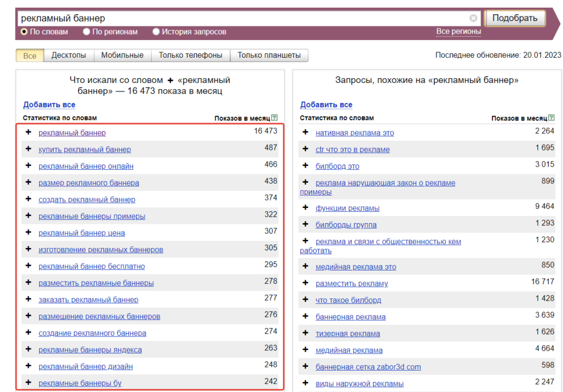
Task: Open the 'Только телефоны' tab
Action: [191, 56]
